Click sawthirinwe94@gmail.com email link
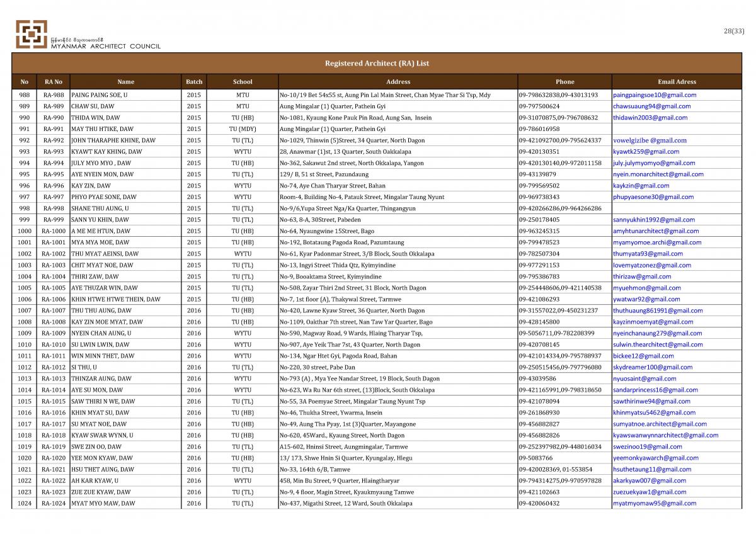Viewport: 756px width, 534px height. [651, 401]
